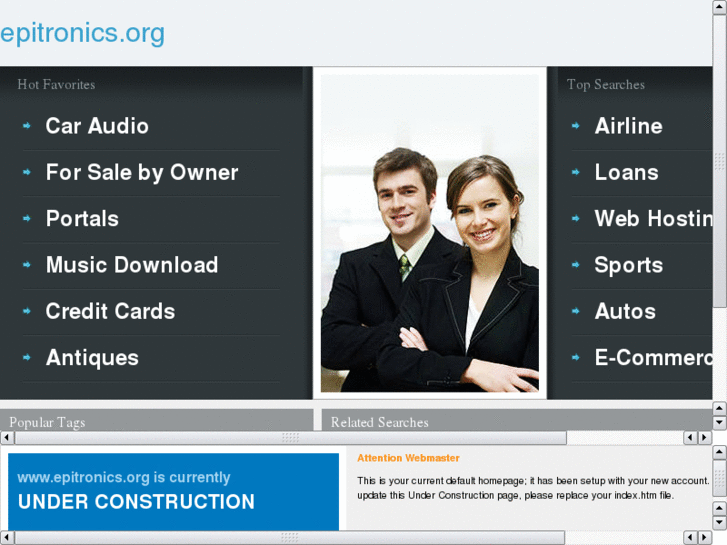Open the E-Commerce top search link
Screen dimensions: 727x545
(653, 358)
